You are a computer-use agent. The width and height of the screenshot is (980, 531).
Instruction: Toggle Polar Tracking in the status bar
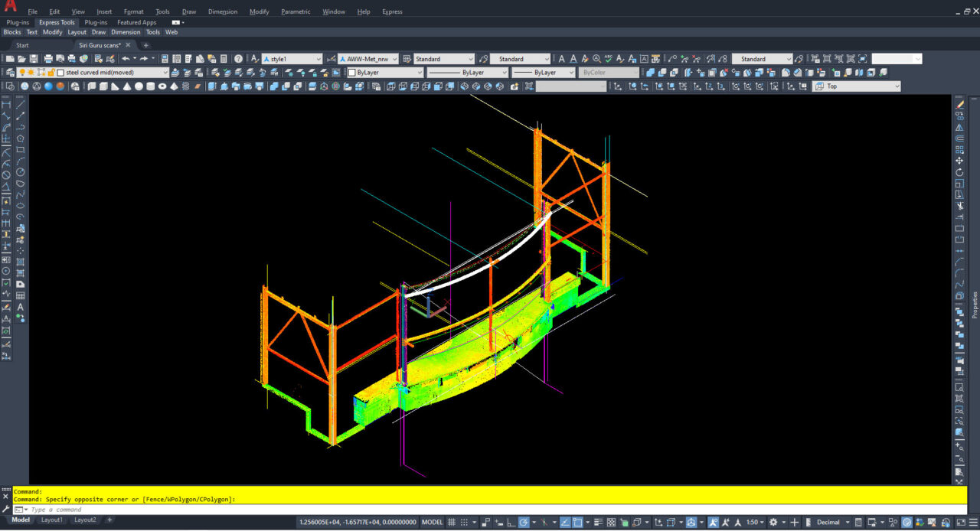(524, 523)
